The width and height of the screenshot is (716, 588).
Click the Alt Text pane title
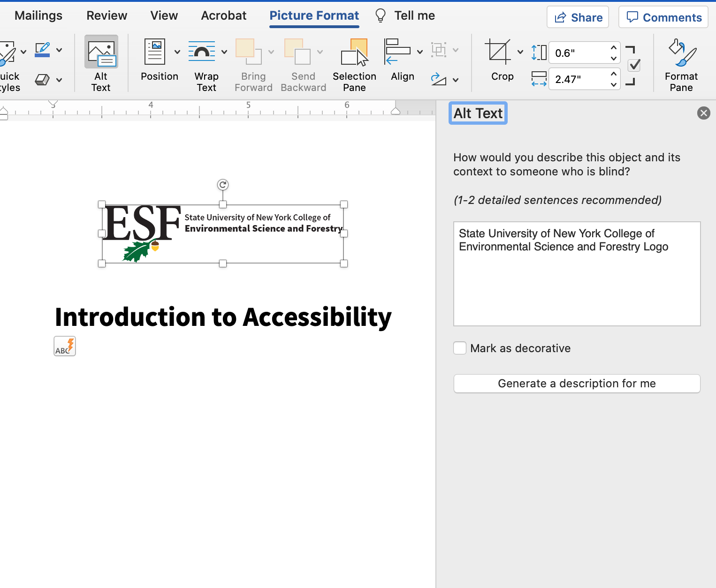point(478,113)
